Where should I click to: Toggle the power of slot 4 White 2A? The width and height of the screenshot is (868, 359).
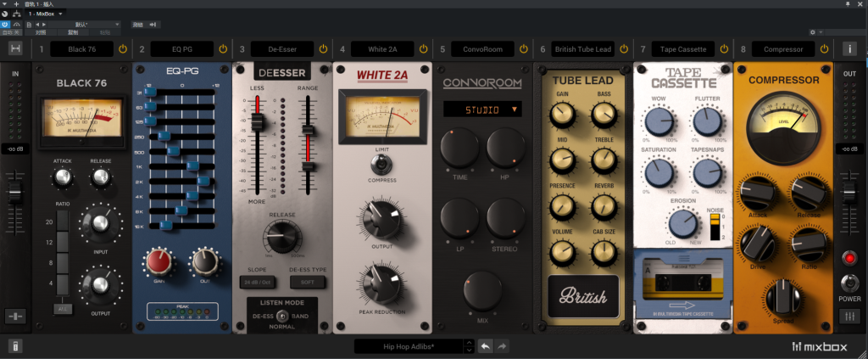(x=424, y=48)
